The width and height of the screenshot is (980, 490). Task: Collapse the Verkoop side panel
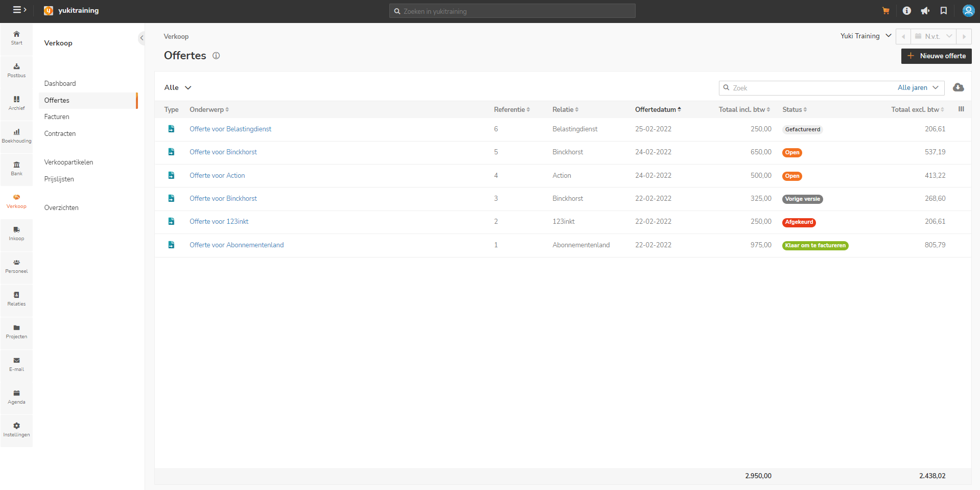(x=142, y=38)
